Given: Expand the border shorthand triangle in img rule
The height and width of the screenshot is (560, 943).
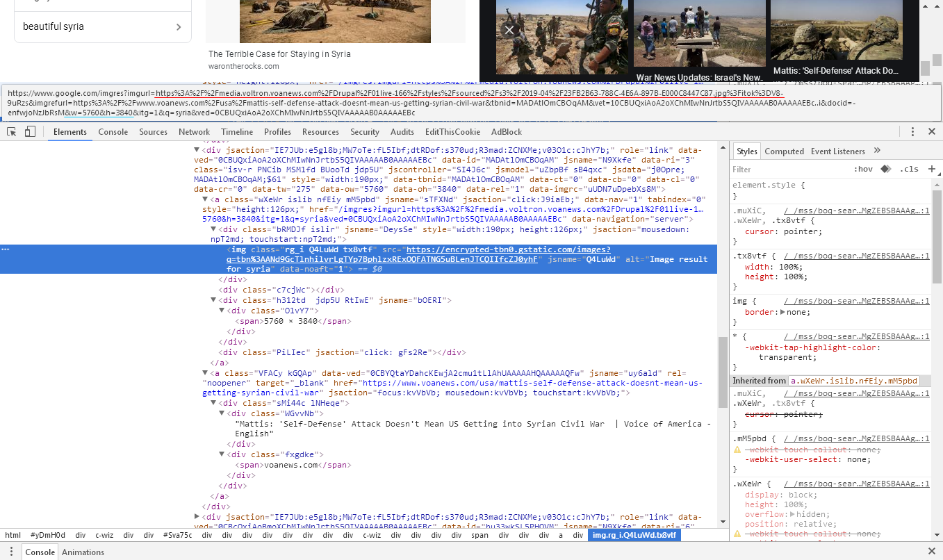Looking at the screenshot, I should 783,312.
